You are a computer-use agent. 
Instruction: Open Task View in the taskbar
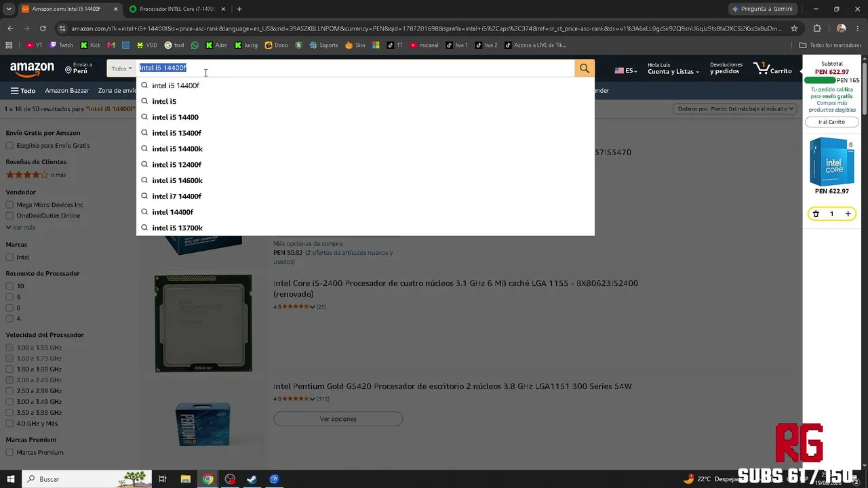(x=163, y=479)
